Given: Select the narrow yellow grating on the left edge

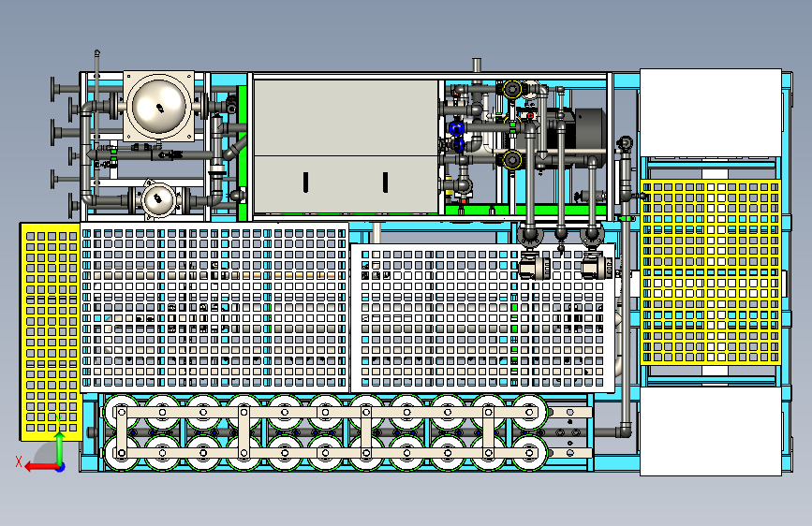Looking at the screenshot, I should pos(51,332).
